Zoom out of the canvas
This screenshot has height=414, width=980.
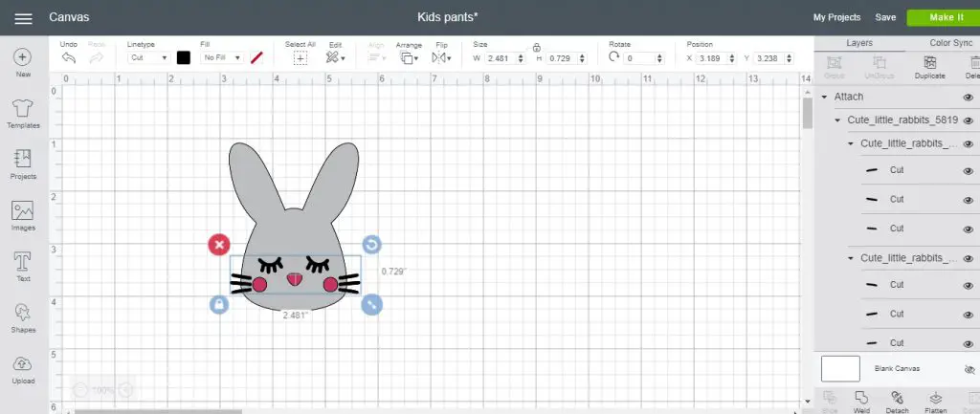pos(80,390)
